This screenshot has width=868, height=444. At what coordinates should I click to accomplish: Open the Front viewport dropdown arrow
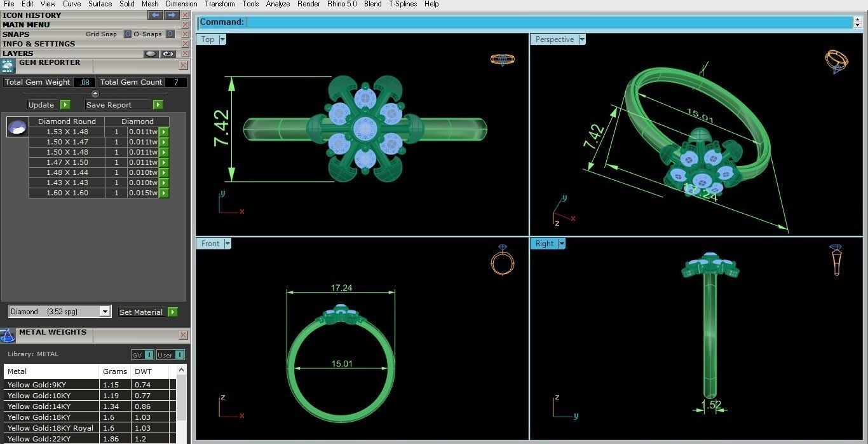tap(227, 244)
